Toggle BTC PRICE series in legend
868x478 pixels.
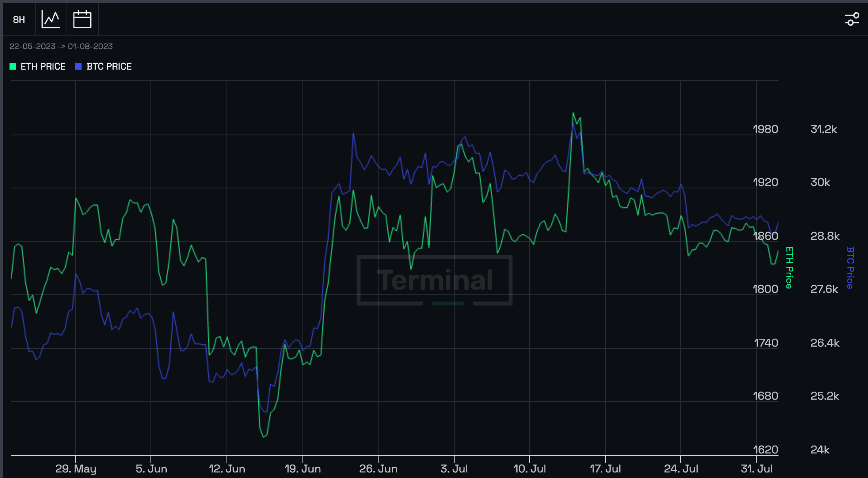(x=103, y=66)
